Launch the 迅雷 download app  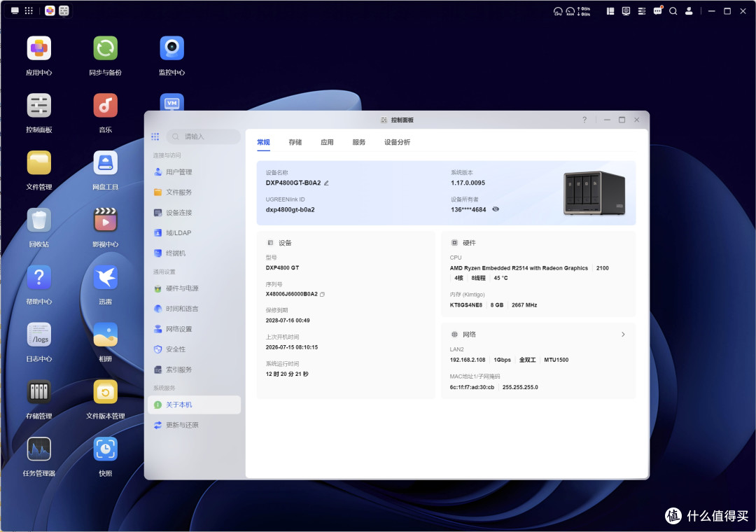click(x=105, y=277)
